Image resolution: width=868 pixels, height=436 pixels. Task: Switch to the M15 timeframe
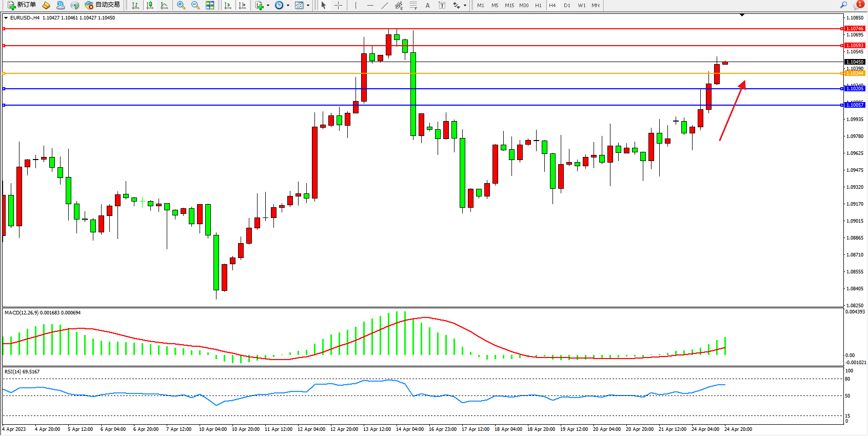[509, 5]
